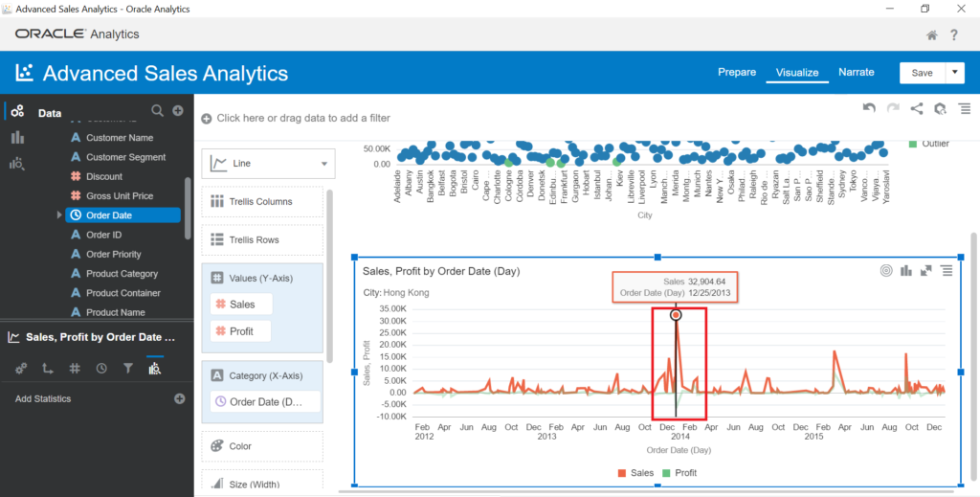980x497 pixels.
Task: Open the line chart's menu icon
Action: 947,271
